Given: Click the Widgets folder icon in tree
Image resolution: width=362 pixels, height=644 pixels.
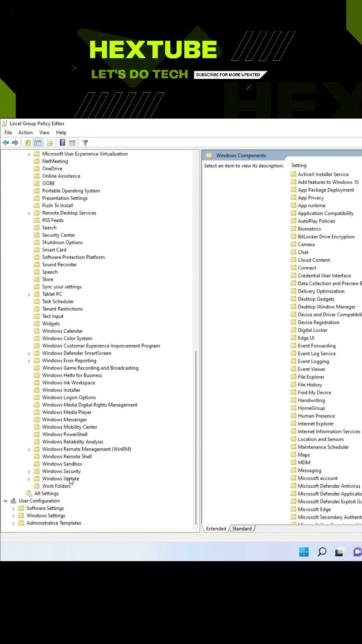Looking at the screenshot, I should (x=37, y=323).
